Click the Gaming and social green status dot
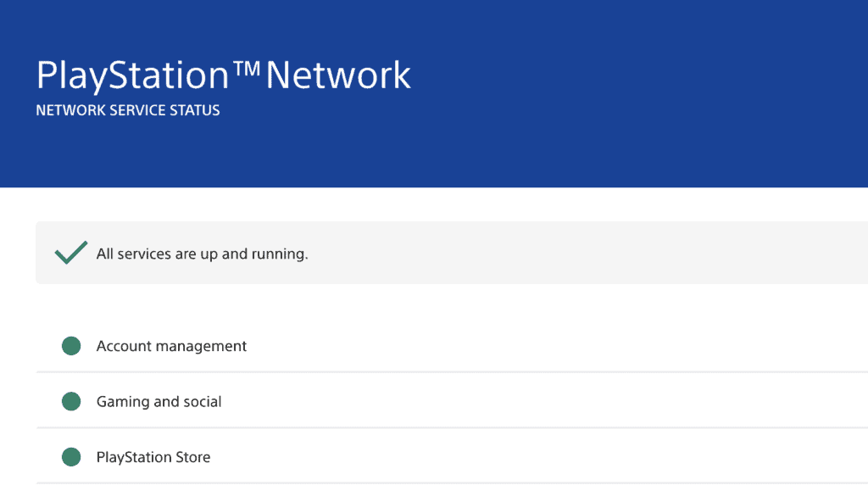 coord(71,401)
